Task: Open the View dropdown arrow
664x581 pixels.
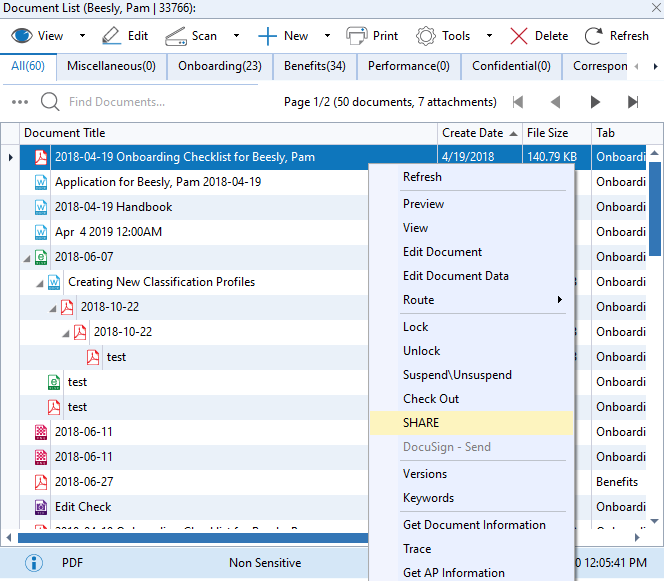Action: coord(83,36)
